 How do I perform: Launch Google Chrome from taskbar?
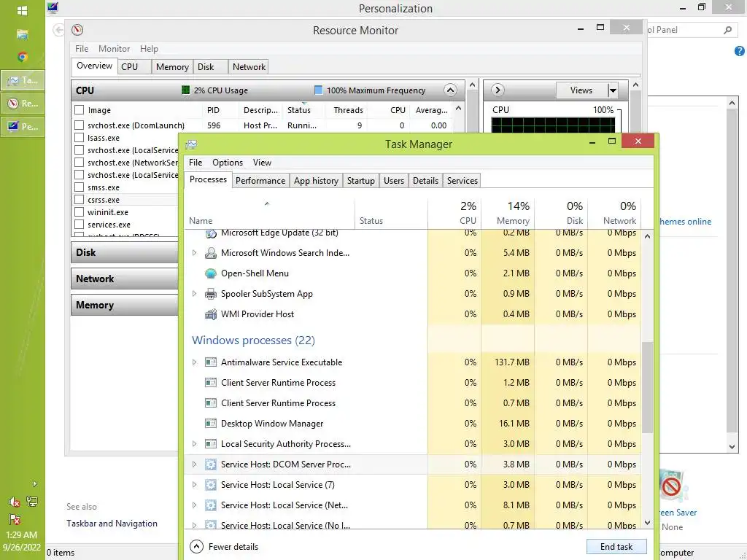(22, 57)
